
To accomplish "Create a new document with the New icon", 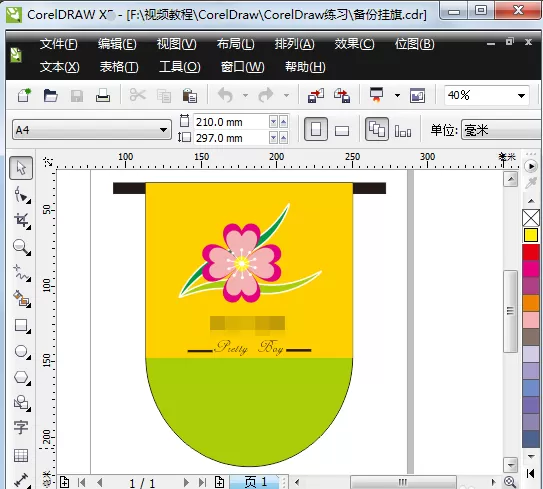I will [24, 95].
